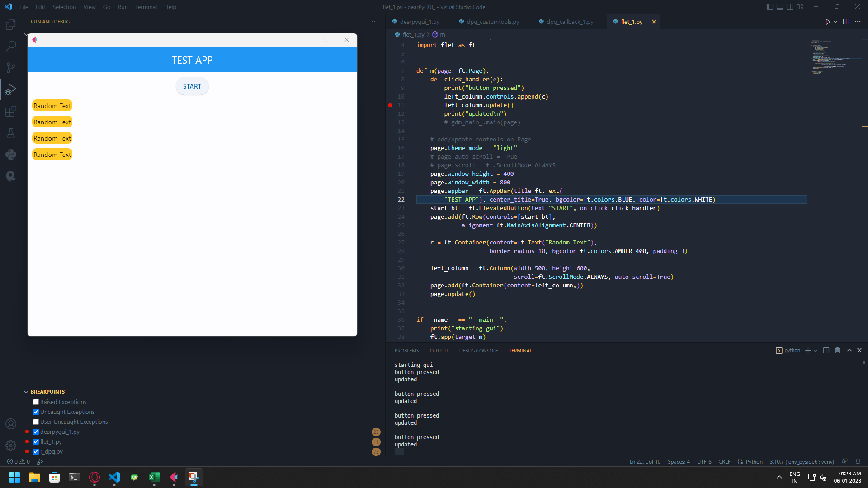Open the Search view in activity bar
Viewport: 868px width, 488px height.
(11, 46)
